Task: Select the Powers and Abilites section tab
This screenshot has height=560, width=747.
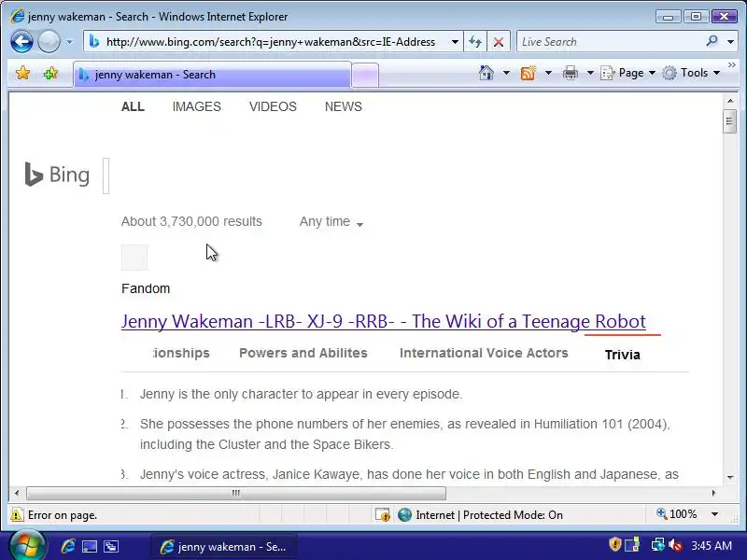Action: [x=303, y=353]
